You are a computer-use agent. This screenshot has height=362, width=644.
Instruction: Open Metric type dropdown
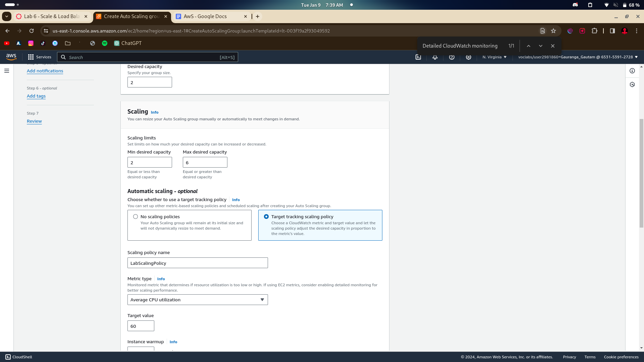tap(197, 300)
